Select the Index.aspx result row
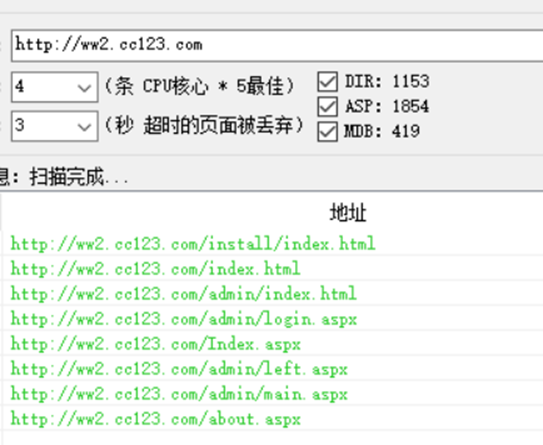 pos(273,344)
